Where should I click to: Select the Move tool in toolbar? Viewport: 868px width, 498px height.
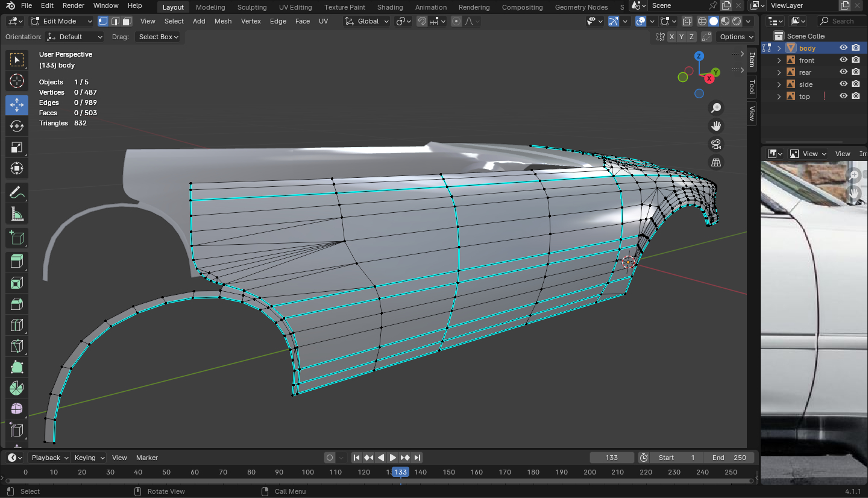[x=17, y=105]
